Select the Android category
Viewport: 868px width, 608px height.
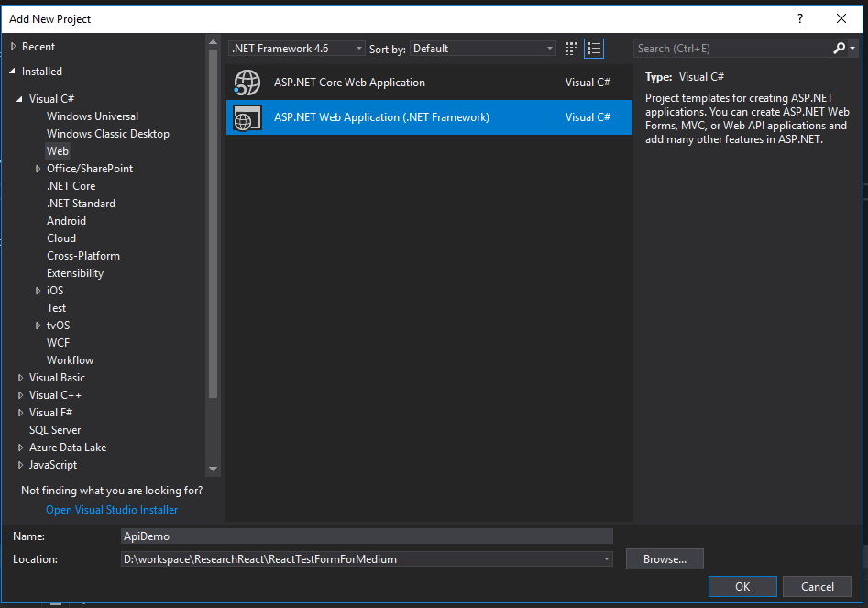pos(66,221)
